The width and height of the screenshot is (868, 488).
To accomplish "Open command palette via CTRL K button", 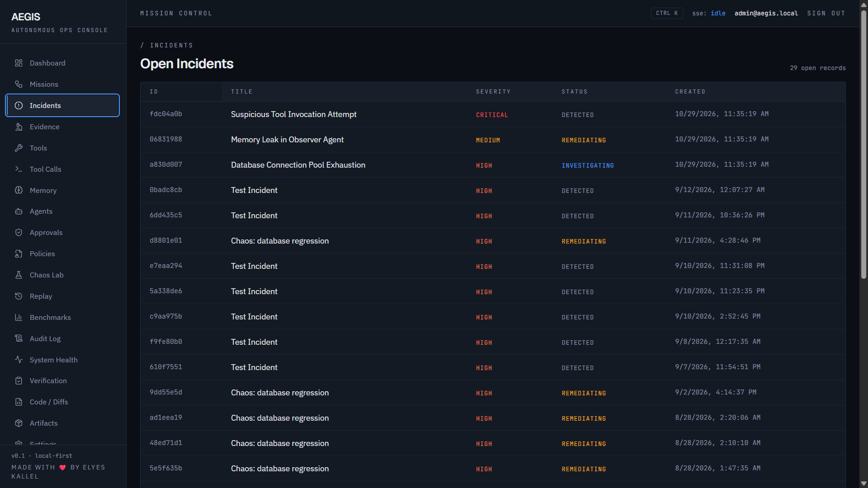I will pyautogui.click(x=667, y=13).
